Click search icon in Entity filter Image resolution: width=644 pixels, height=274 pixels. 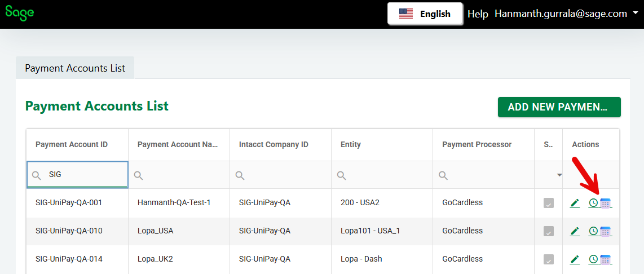click(x=341, y=175)
